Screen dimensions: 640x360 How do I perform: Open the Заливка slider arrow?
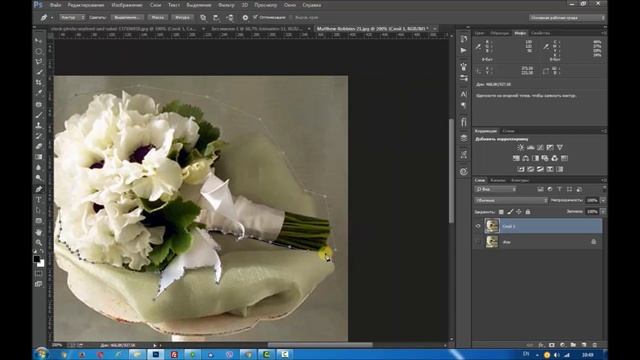pos(603,211)
